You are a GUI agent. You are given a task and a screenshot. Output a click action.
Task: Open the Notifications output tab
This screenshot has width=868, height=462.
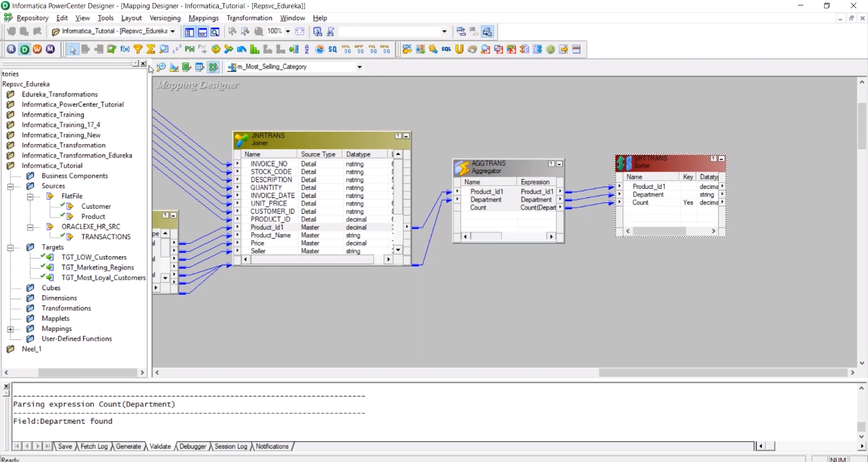[272, 447]
